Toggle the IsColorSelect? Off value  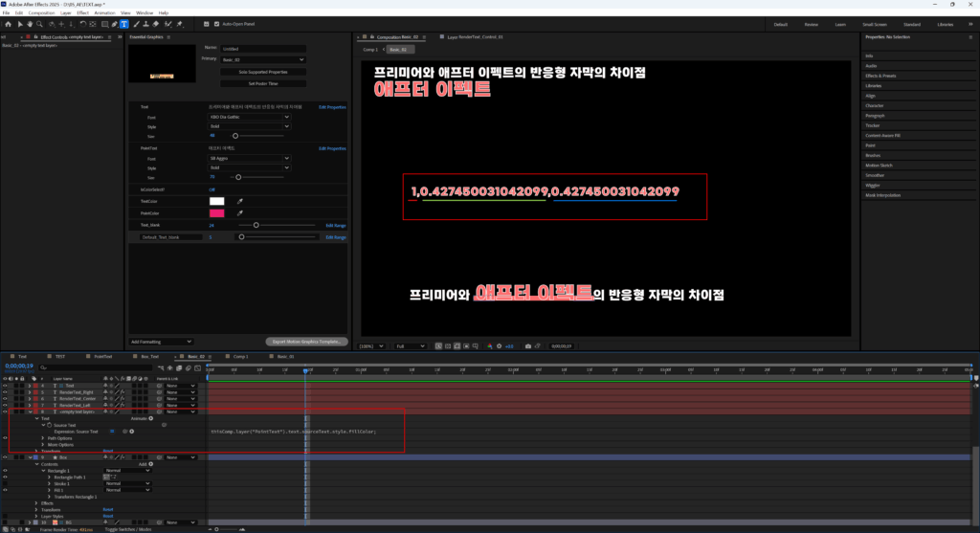coord(212,189)
